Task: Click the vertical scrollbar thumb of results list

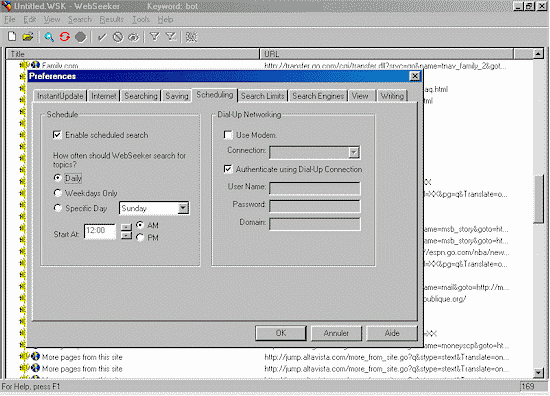Action: tap(538, 199)
